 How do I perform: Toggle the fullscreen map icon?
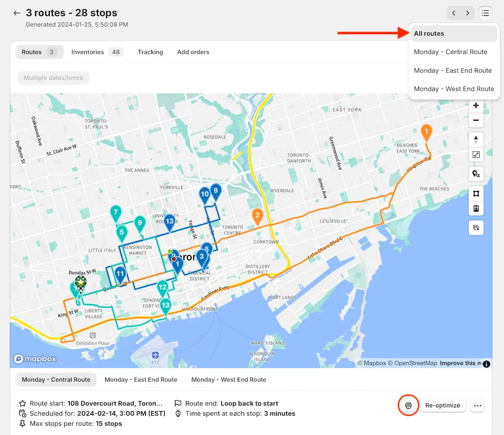pos(476,155)
